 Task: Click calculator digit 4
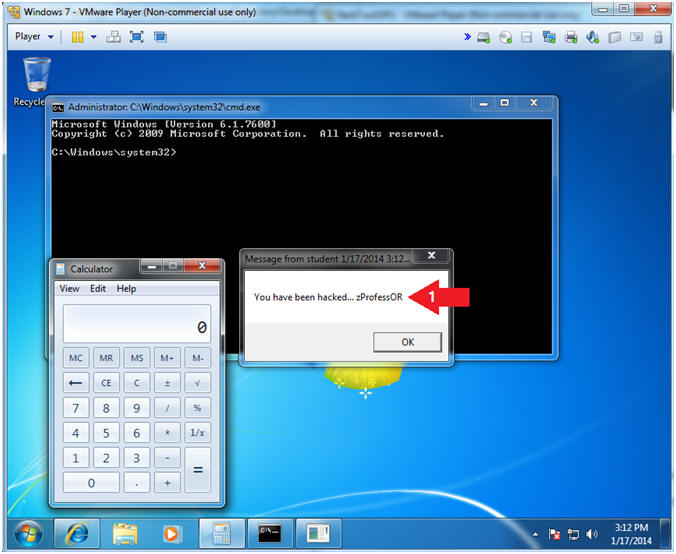click(76, 433)
